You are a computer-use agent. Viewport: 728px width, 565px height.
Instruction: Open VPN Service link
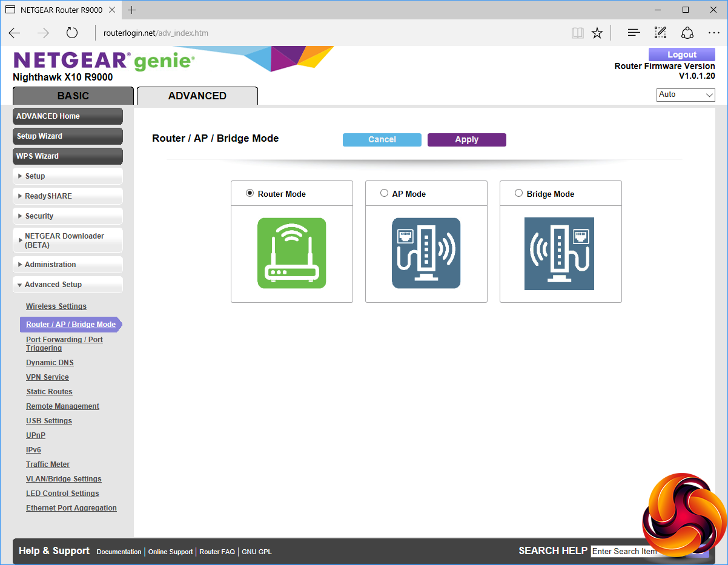(x=47, y=377)
